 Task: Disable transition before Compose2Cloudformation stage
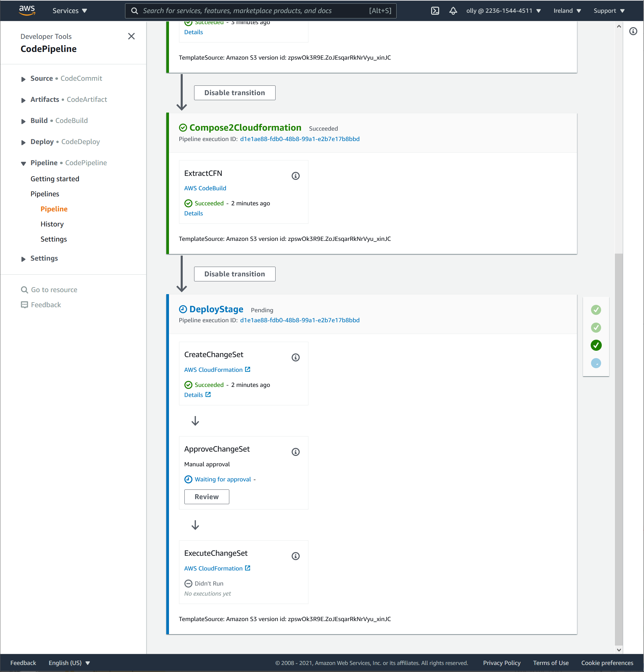click(234, 92)
